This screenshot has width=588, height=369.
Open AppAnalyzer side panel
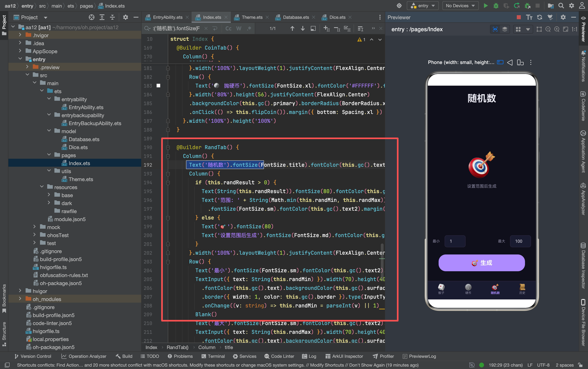point(583,199)
